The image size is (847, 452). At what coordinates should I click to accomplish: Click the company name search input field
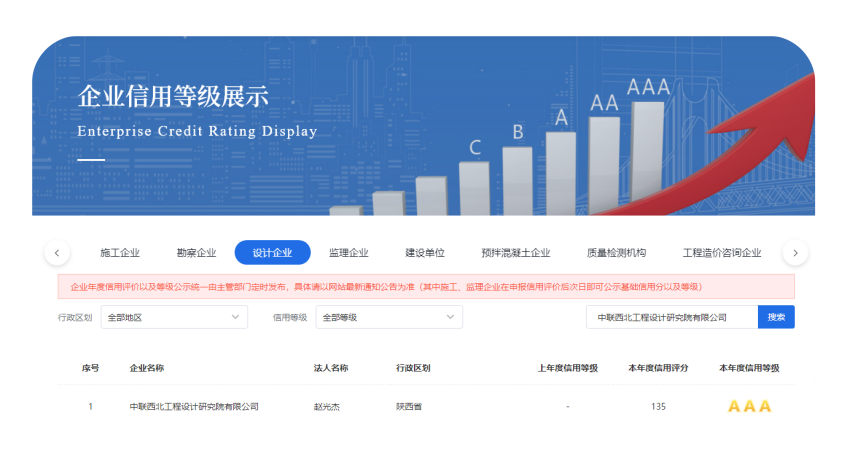(x=671, y=317)
